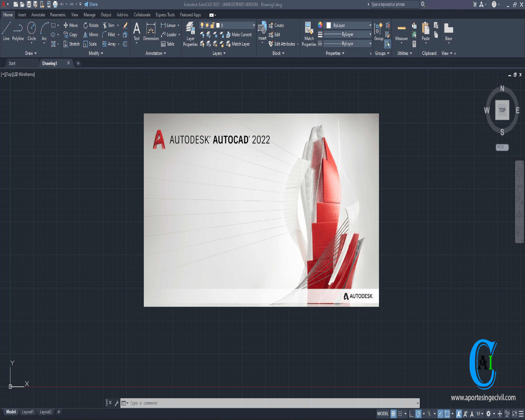Toggle drawing grid display in status bar
The image size is (525, 420).
point(393,414)
